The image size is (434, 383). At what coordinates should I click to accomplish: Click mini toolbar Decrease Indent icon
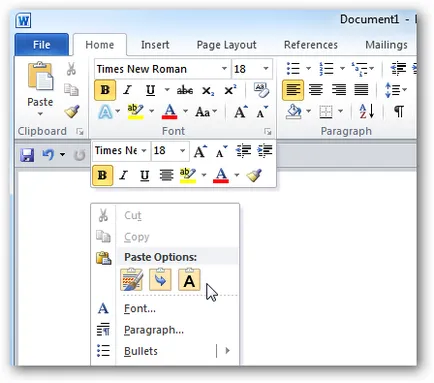(x=243, y=151)
